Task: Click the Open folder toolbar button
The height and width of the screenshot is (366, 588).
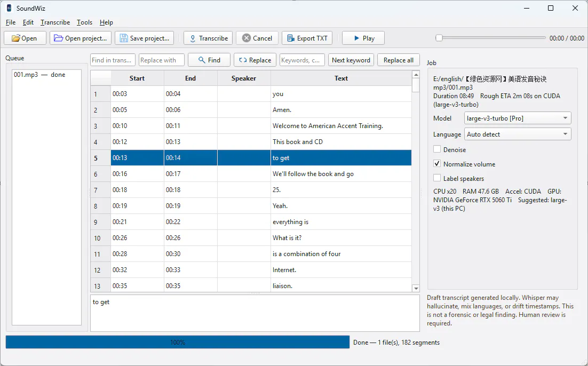Action: coord(25,38)
